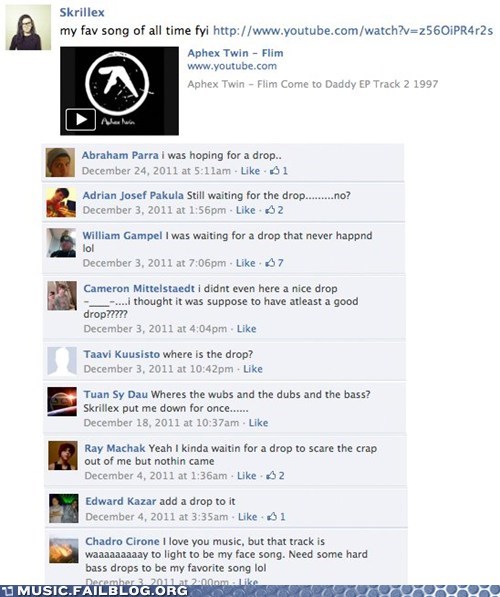Click thumbs-up icon on Ray Machak's comment

pyautogui.click(x=271, y=476)
